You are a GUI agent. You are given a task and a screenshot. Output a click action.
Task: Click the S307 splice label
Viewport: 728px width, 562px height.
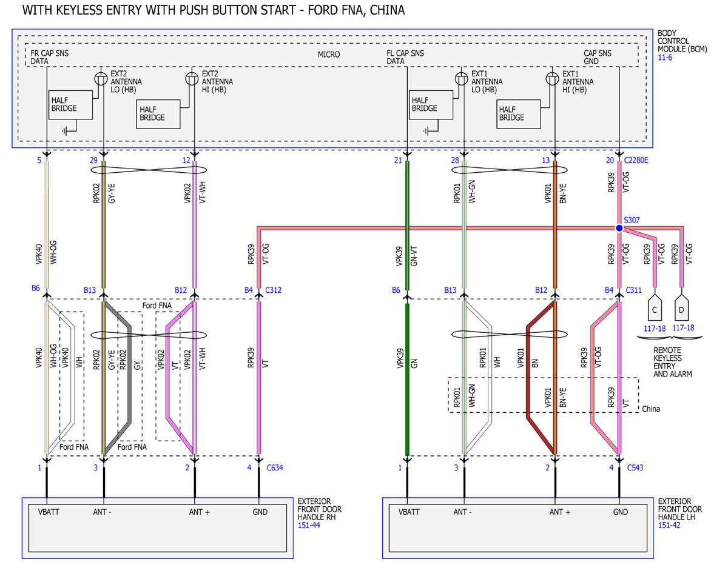pyautogui.click(x=632, y=220)
